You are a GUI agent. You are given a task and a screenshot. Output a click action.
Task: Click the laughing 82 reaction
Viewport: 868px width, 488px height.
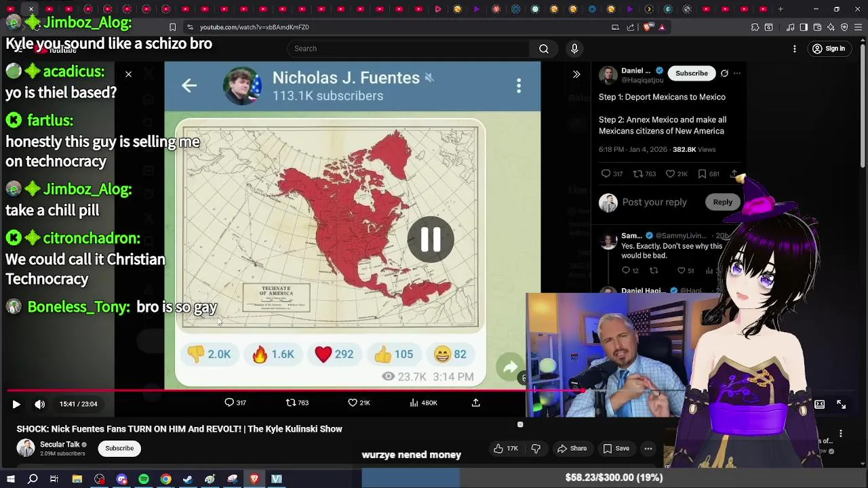(450, 354)
